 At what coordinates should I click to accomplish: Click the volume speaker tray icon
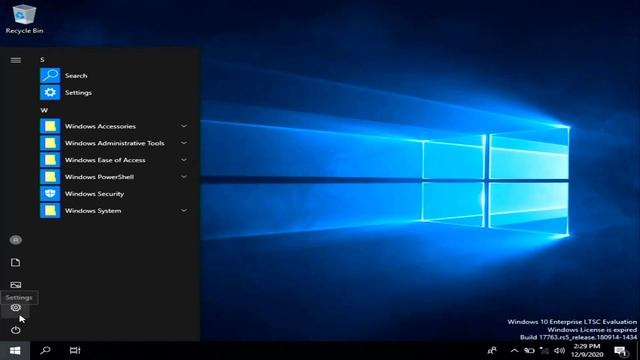pos(559,351)
